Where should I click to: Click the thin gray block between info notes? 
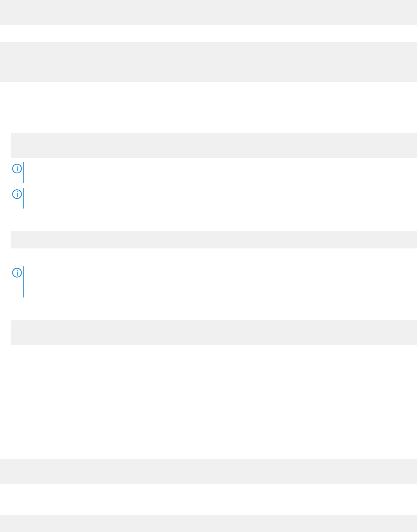214,240
